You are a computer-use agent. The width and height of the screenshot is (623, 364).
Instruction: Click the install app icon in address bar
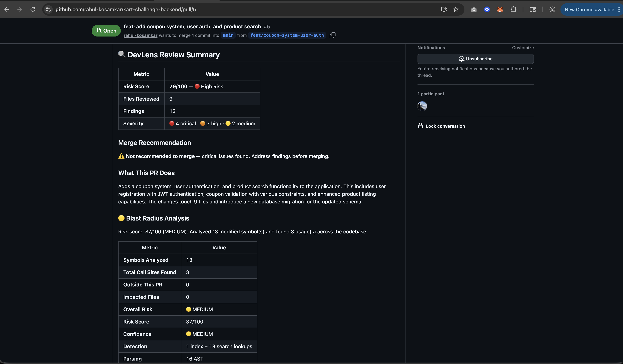(x=444, y=9)
